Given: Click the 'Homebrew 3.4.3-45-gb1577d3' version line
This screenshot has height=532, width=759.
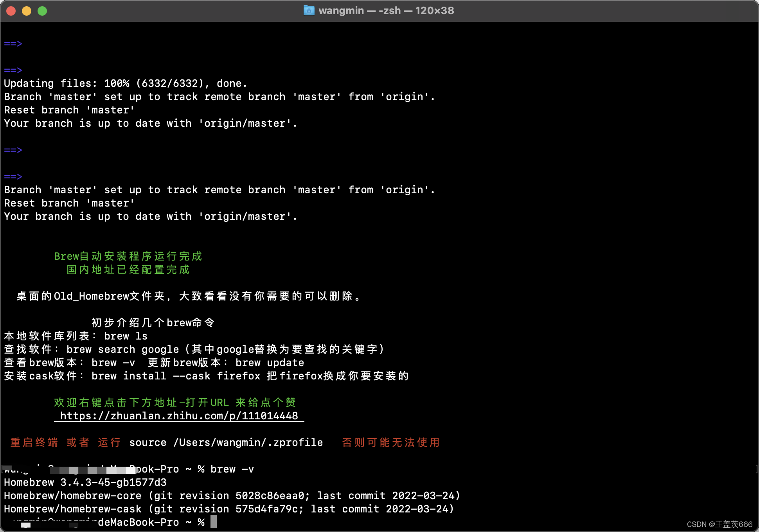Looking at the screenshot, I should pyautogui.click(x=85, y=482).
